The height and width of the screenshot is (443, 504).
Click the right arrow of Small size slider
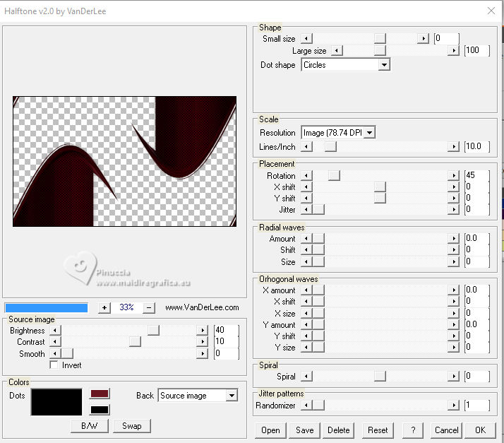(x=423, y=39)
